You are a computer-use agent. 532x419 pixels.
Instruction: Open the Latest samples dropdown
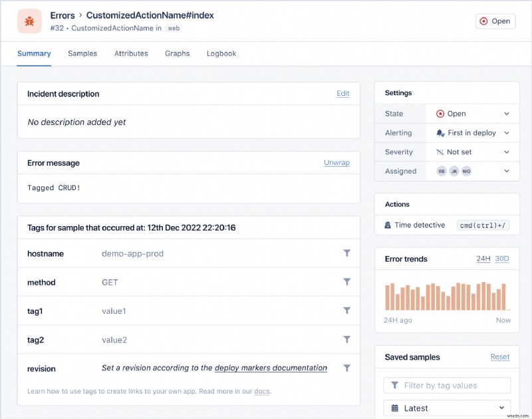tap(447, 408)
